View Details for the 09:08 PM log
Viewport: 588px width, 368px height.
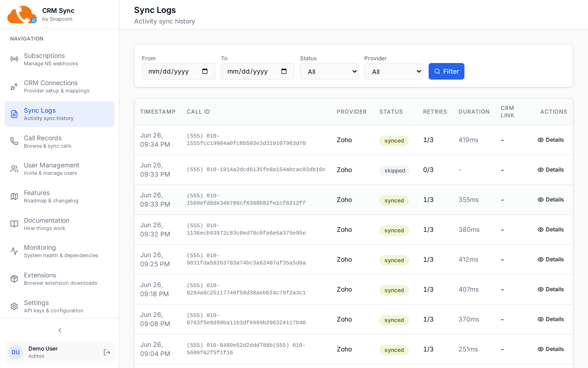551,319
